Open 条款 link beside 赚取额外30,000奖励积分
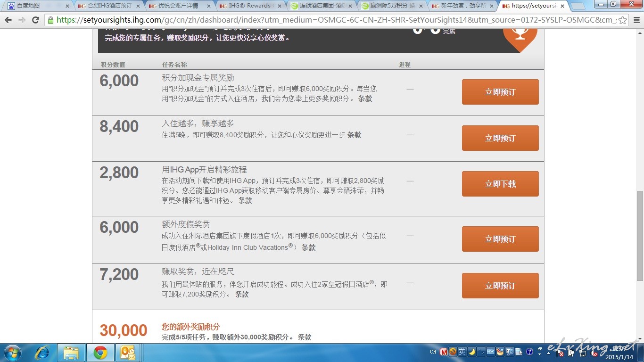 point(305,337)
